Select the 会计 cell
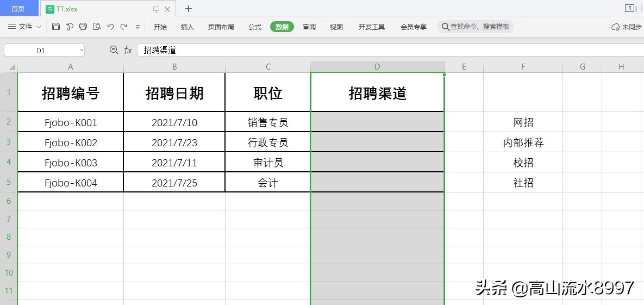The width and height of the screenshot is (644, 305). click(x=268, y=183)
